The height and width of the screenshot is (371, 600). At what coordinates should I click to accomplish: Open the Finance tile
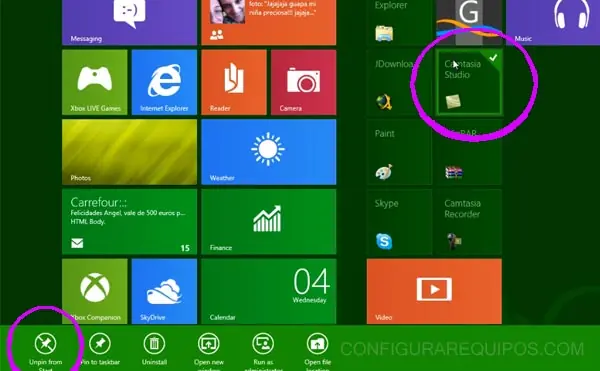(x=269, y=221)
